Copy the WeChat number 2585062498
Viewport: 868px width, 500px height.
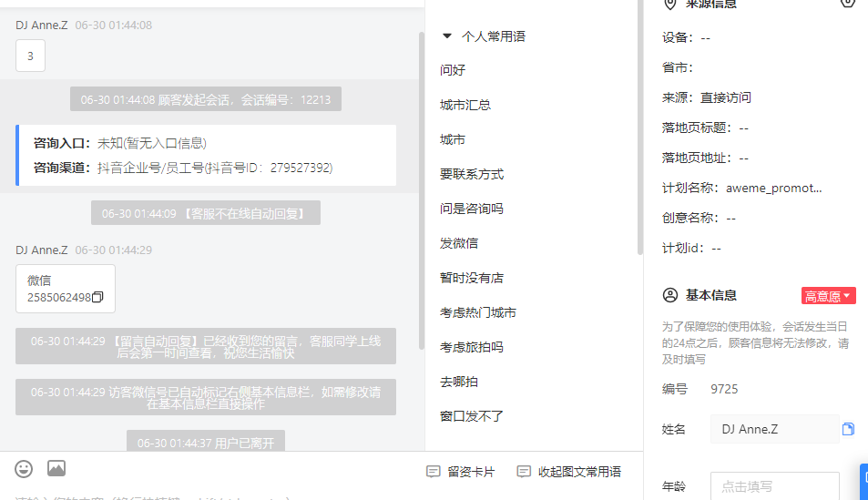tap(97, 297)
